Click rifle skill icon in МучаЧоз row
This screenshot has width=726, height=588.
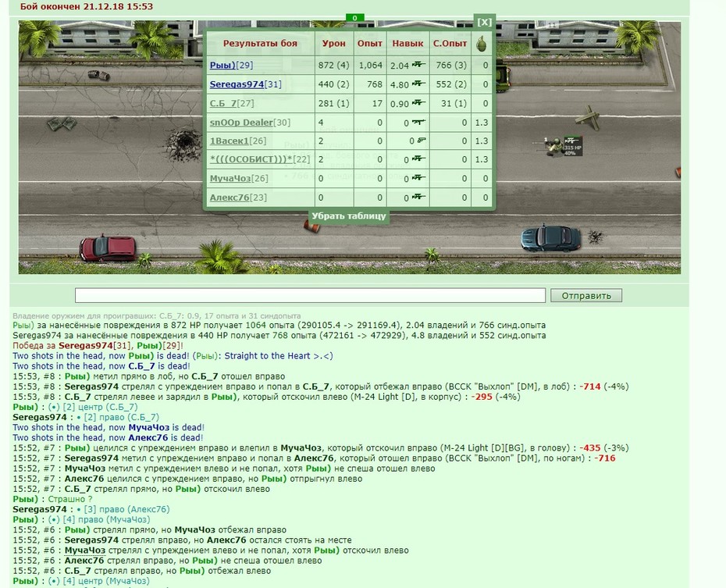[x=418, y=178]
